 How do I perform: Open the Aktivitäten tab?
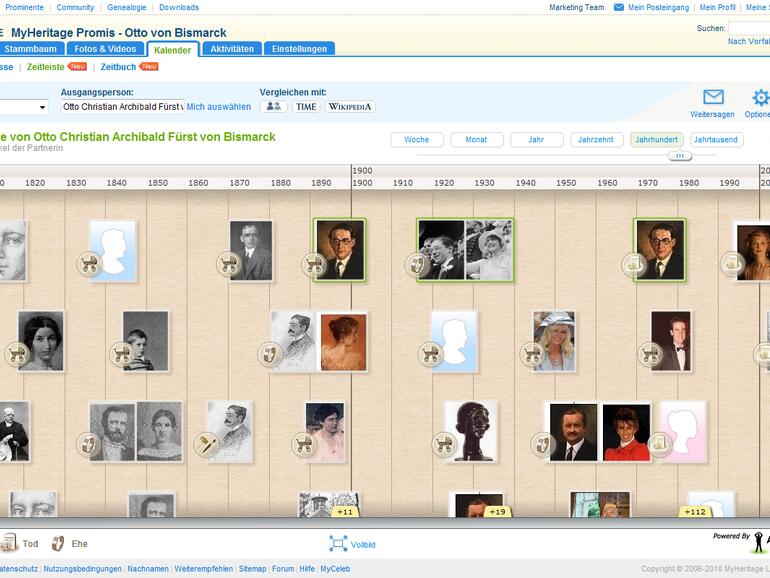coord(232,49)
